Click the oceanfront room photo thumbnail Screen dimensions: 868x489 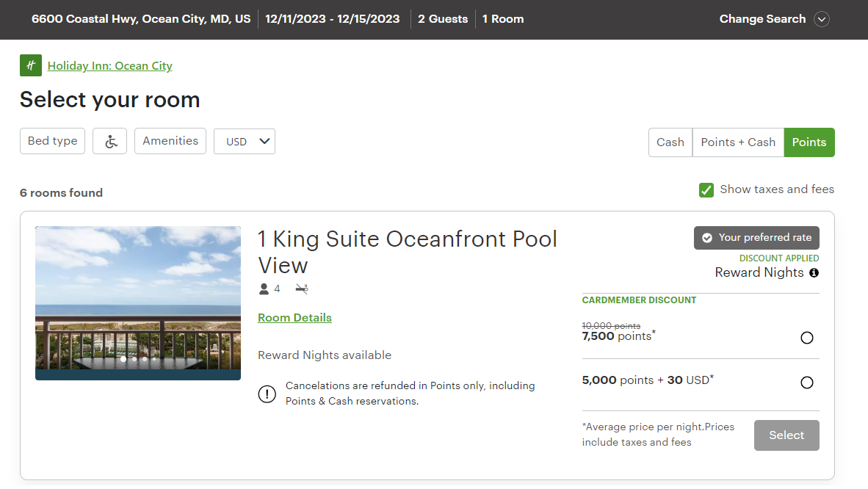coord(137,303)
